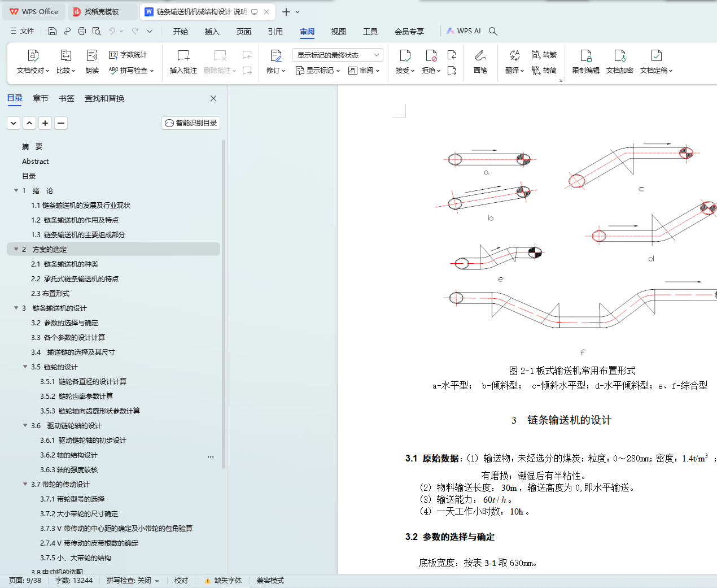717x588 pixels.
Task: Open 字数统计 word count
Action: click(x=128, y=55)
